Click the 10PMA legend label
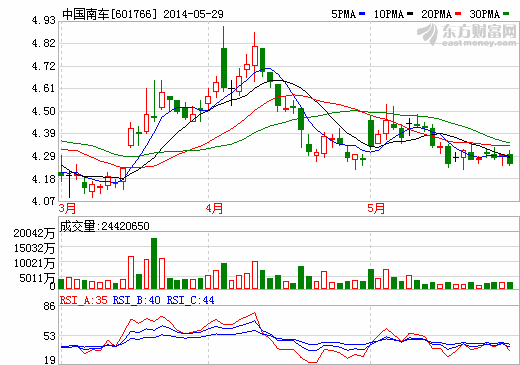This screenshot has height=365, width=520. (x=389, y=14)
